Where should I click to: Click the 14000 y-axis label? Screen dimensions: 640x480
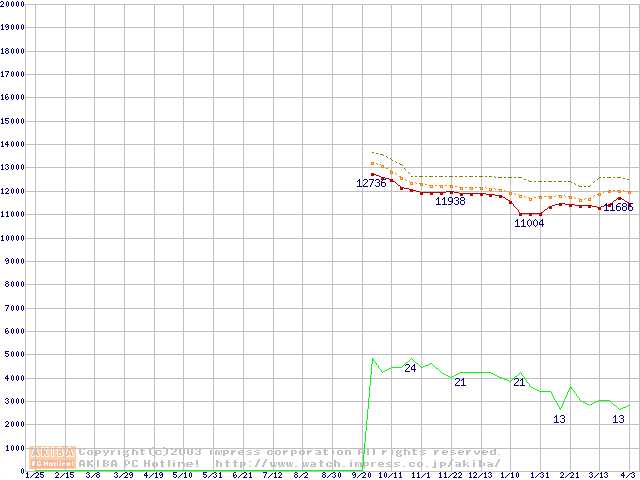click(x=13, y=145)
